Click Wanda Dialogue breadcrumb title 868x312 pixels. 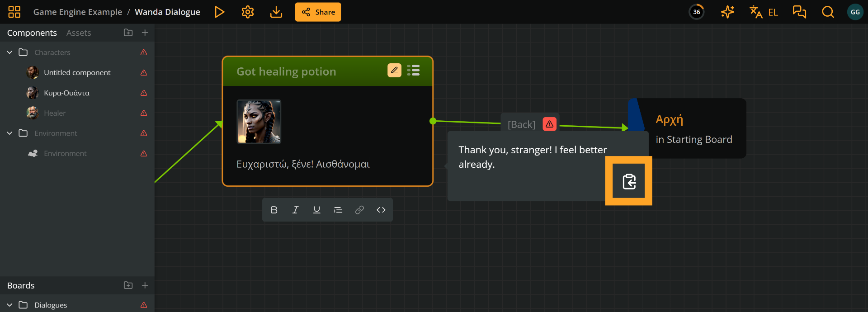[167, 12]
